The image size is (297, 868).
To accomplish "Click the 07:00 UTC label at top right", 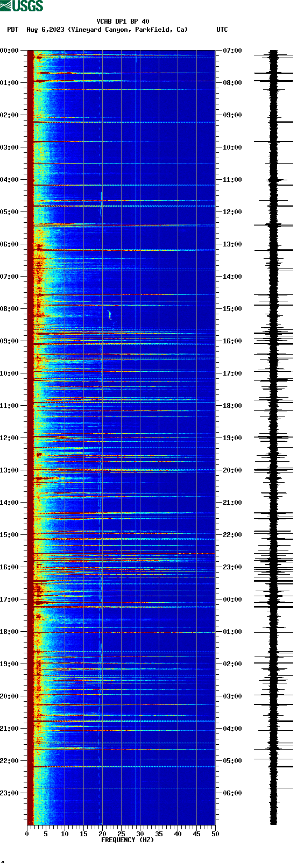I will coord(232,51).
